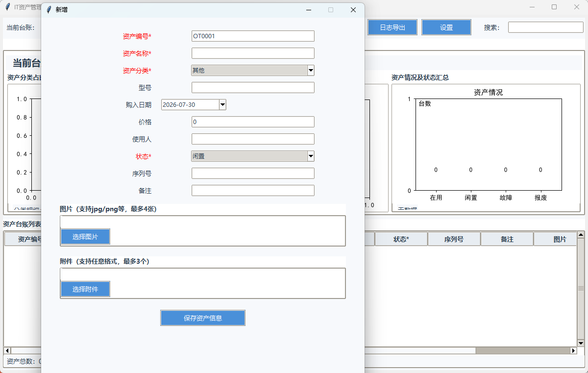Click the feather icon of the IT资产管理 window

(8, 7)
